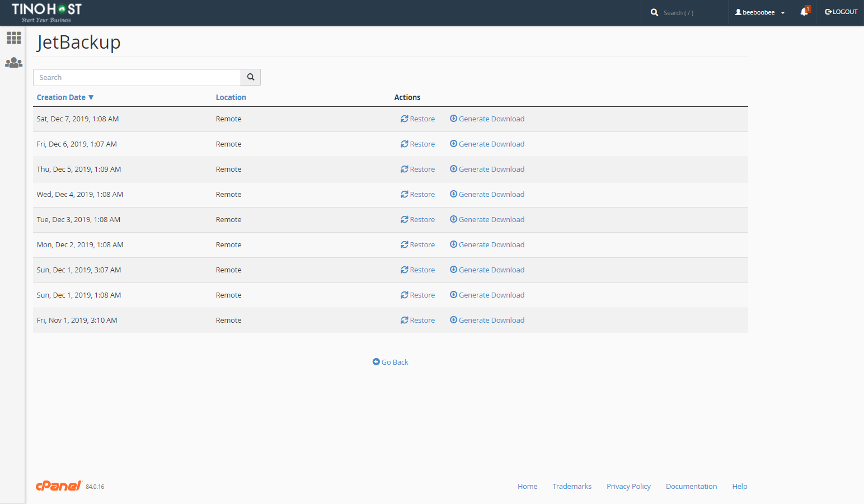Generate Download for Thu, Dec 5 backup
Screen dimensions: 864x504
tap(487, 169)
